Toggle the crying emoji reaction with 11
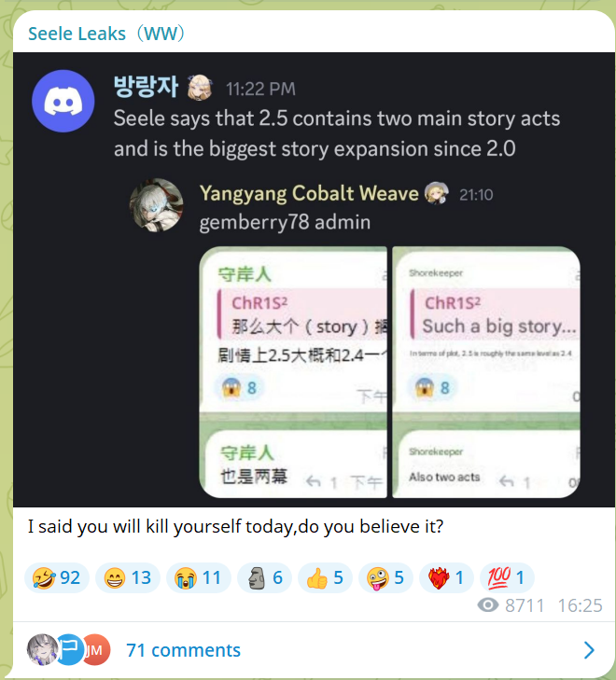Viewport: 616px width, 680px height. [x=198, y=577]
